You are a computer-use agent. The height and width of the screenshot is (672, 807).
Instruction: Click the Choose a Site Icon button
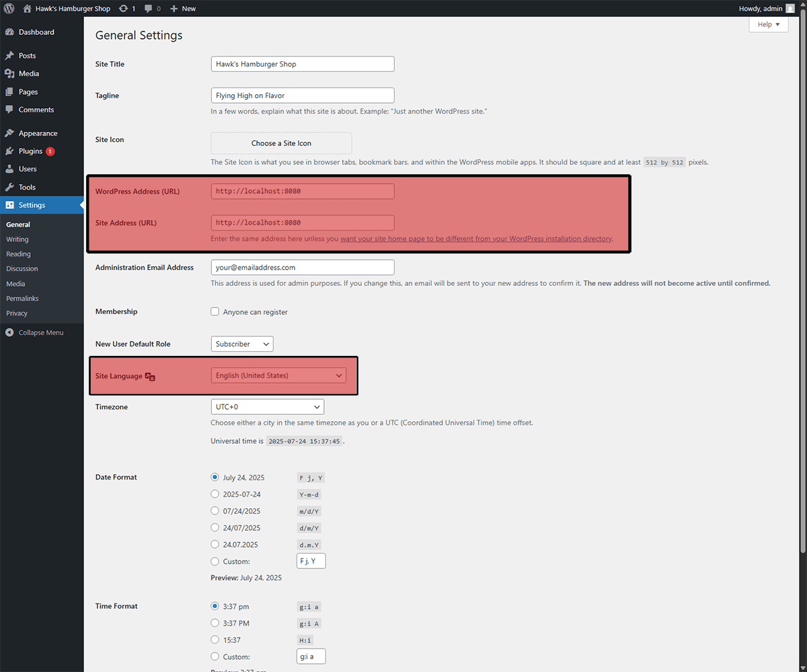281,143
